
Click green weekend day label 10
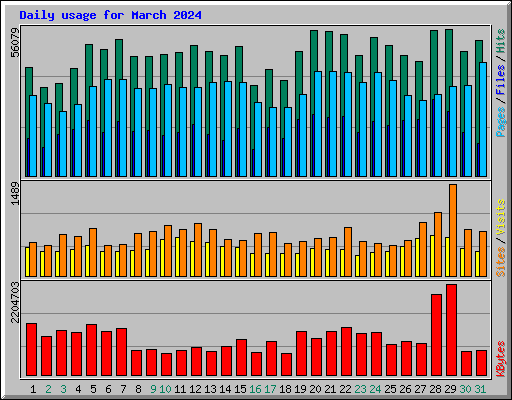(165, 389)
